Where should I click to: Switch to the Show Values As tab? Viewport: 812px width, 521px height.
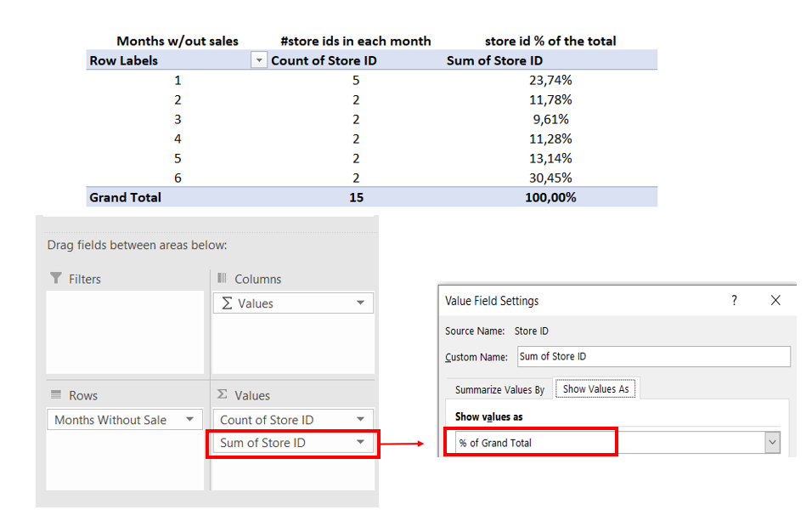pos(595,388)
